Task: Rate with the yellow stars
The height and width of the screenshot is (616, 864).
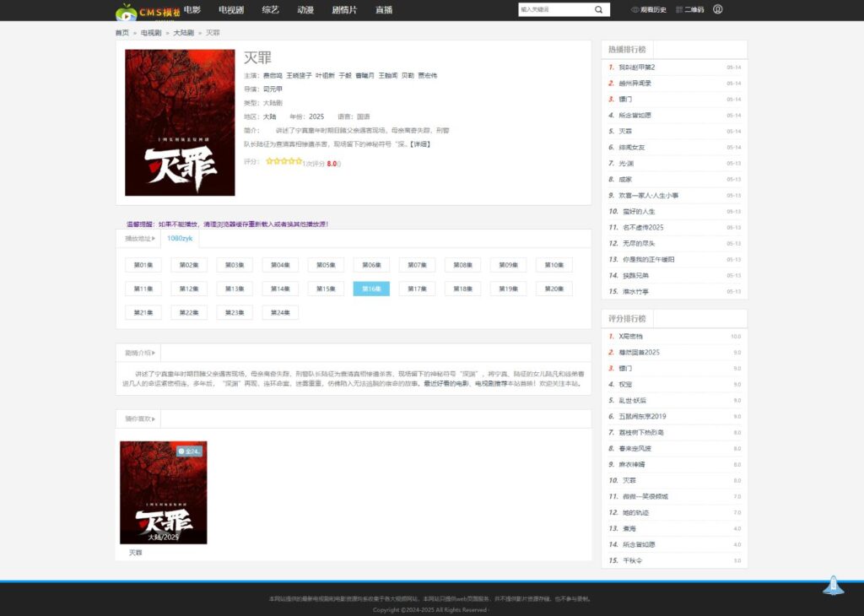Action: (283, 161)
